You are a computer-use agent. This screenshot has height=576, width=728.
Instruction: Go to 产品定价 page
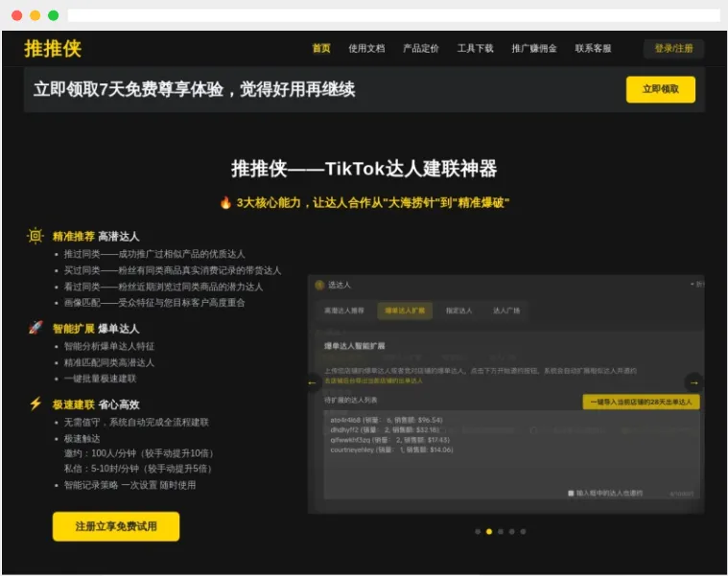(421, 48)
